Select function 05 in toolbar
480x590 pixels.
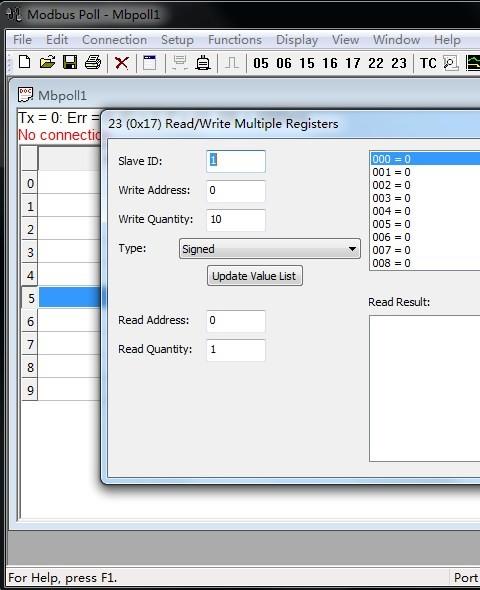click(x=261, y=63)
